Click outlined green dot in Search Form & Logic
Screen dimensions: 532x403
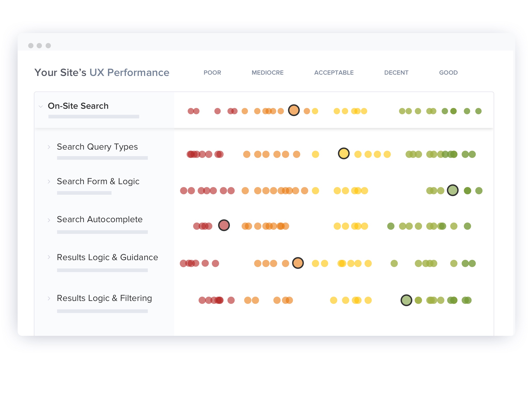[452, 190]
